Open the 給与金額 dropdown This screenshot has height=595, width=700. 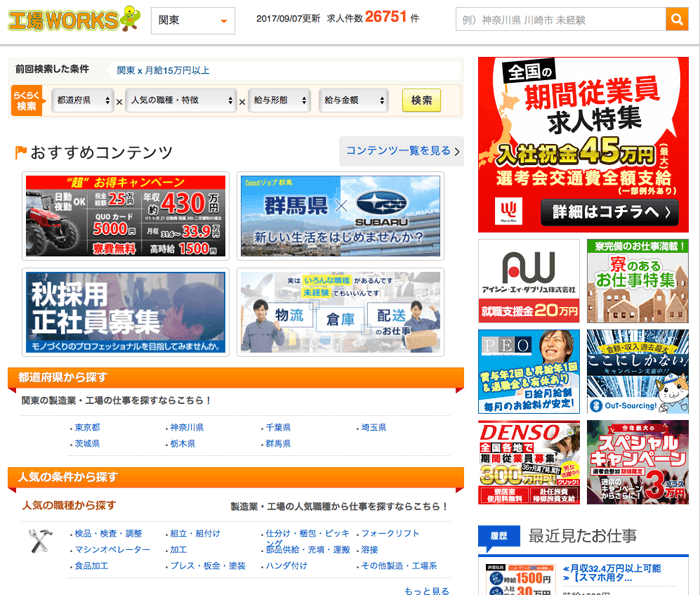click(354, 100)
